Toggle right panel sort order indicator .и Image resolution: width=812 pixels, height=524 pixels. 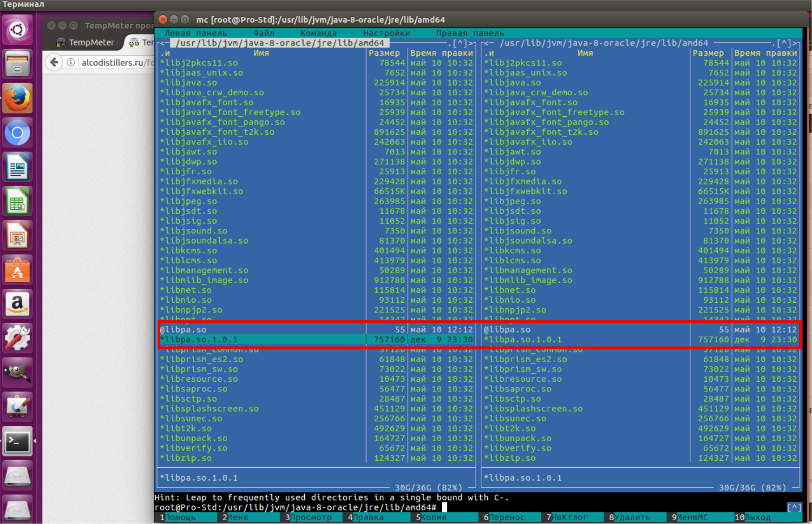(489, 53)
